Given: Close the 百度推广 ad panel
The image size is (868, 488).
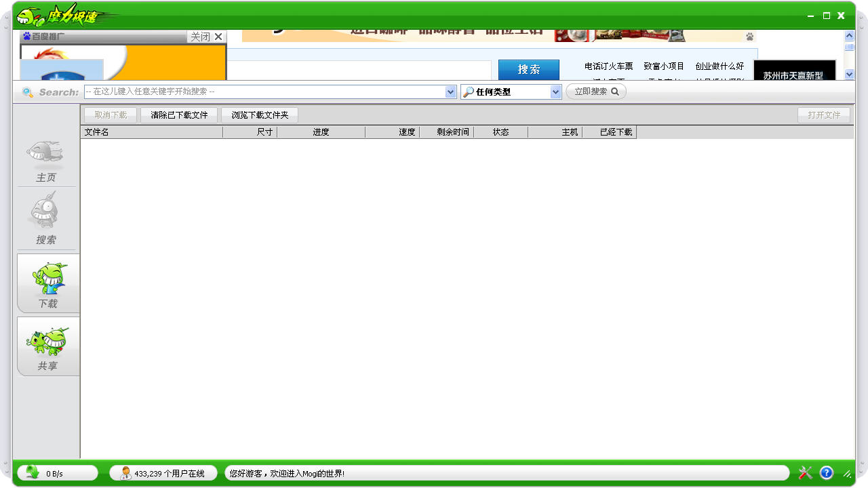Looking at the screenshot, I should click(206, 37).
